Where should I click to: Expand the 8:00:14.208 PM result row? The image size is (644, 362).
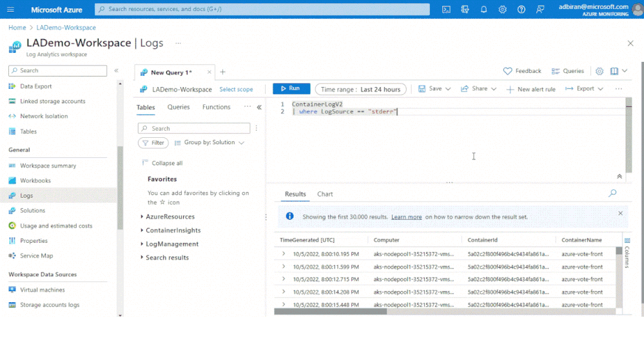[x=284, y=292]
